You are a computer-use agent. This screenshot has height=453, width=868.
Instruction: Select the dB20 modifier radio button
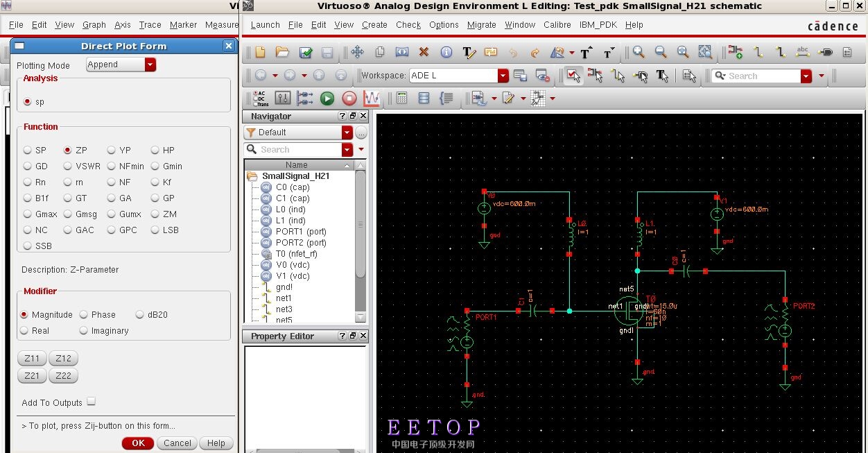(140, 314)
